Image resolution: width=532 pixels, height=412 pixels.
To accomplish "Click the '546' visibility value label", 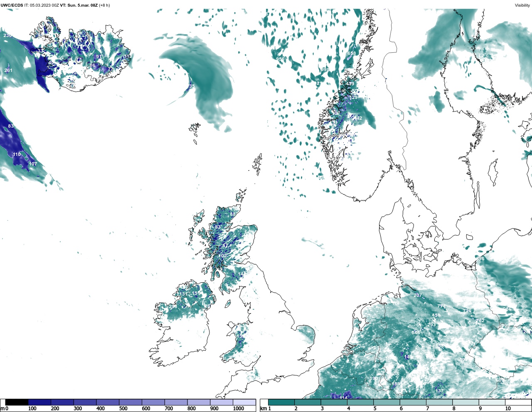I will coord(416,333).
